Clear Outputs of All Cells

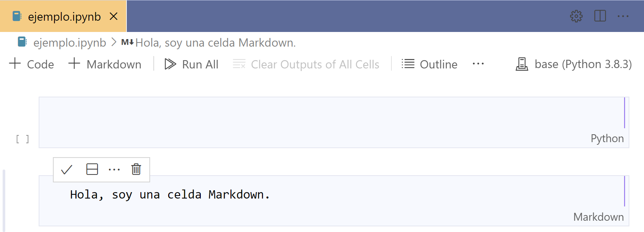(306, 64)
